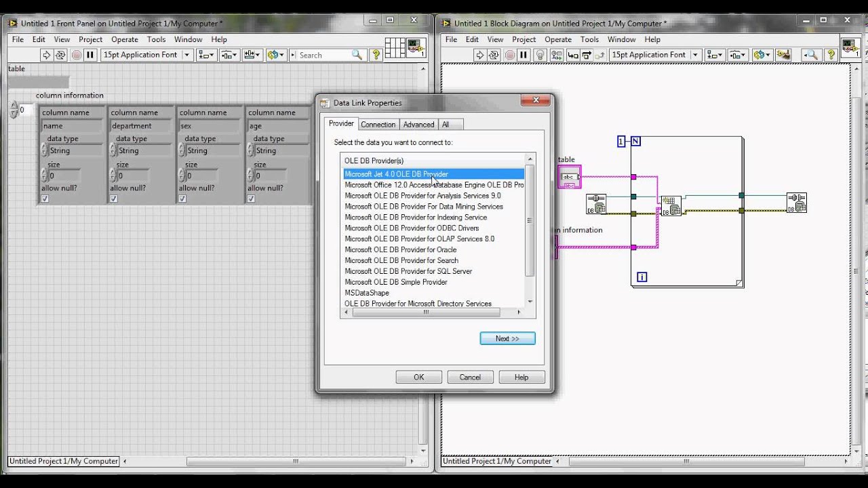Switch to Connection tab in Data Link Properties

[378, 124]
